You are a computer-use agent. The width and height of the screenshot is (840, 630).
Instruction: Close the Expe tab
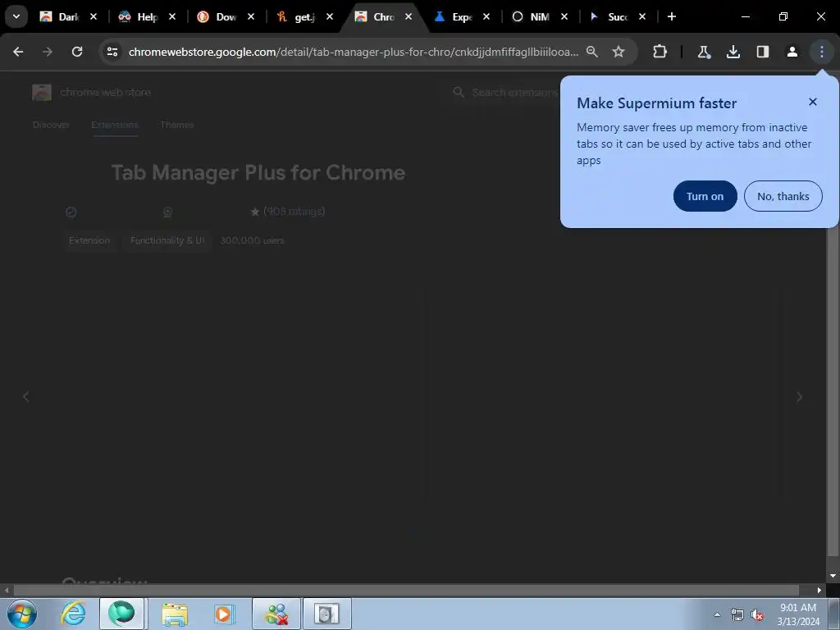pyautogui.click(x=486, y=16)
